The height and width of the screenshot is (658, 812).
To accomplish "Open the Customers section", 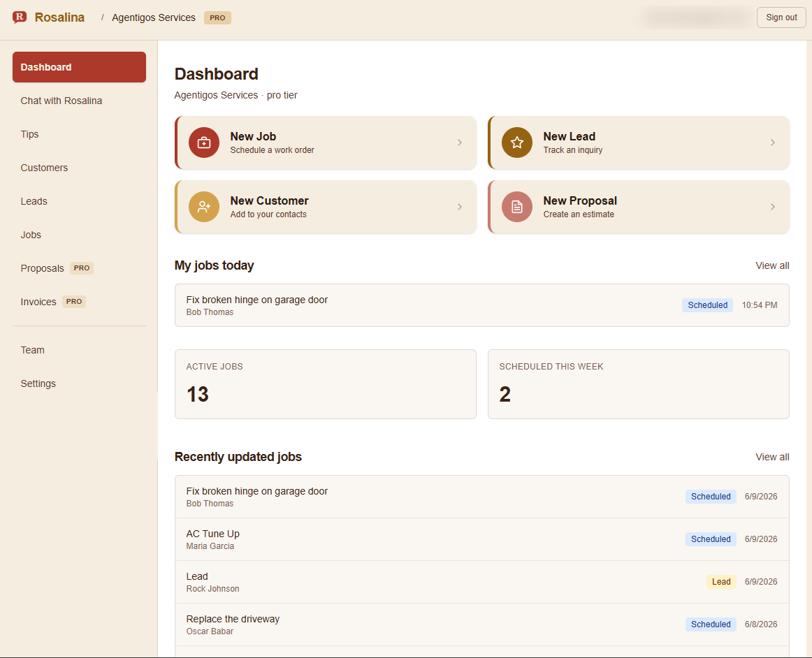I will [x=79, y=168].
